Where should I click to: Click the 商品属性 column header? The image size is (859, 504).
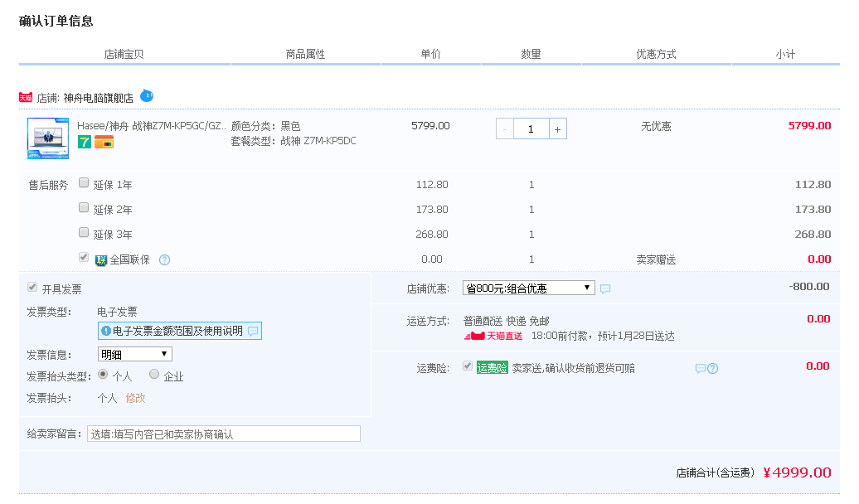[305, 54]
